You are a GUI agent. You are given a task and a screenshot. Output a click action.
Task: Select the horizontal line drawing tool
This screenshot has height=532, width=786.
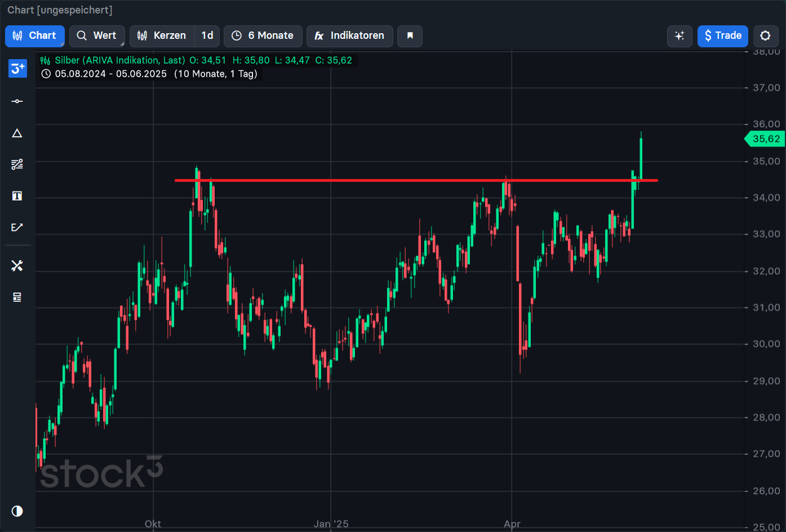17,101
